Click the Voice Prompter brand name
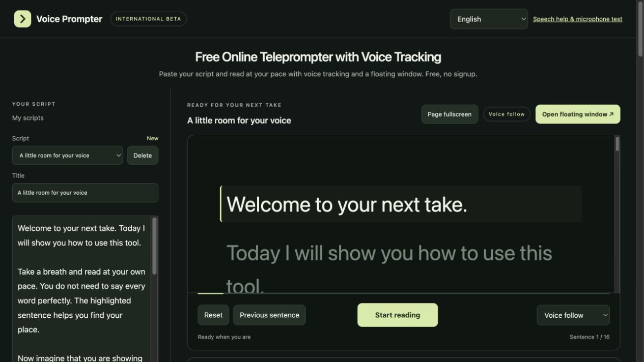Image resolution: width=644 pixels, height=362 pixels. tap(69, 19)
